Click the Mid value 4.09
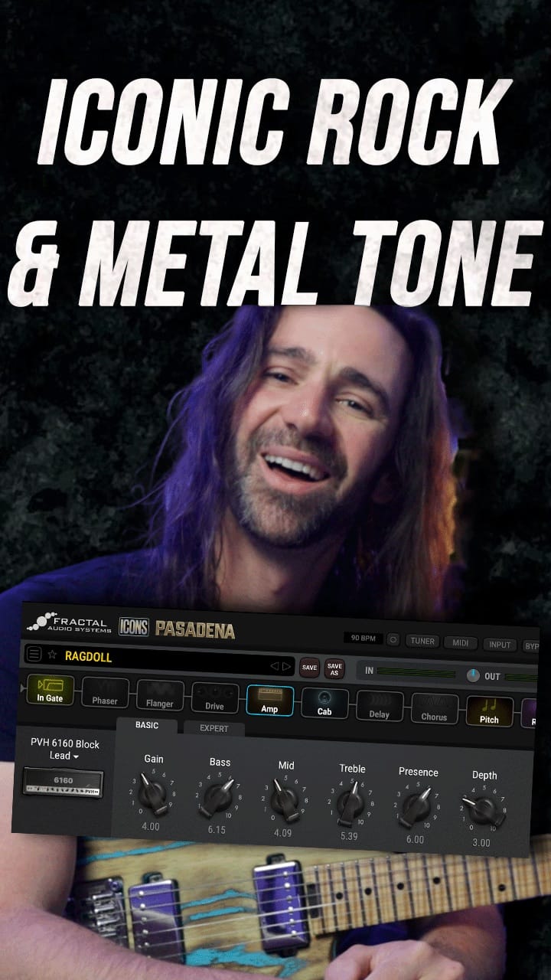The height and width of the screenshot is (980, 551). tap(282, 833)
